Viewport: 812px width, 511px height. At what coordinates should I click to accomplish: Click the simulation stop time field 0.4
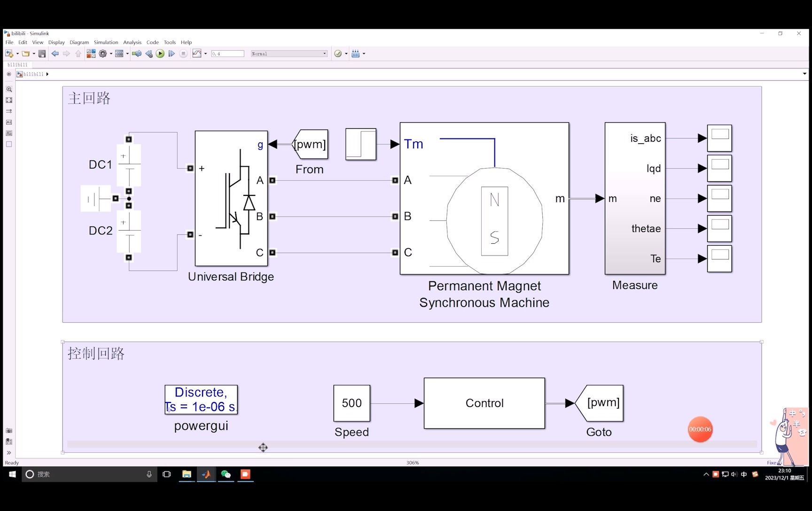point(227,54)
